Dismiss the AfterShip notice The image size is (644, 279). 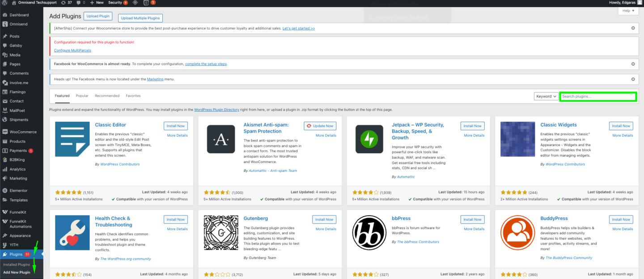633,28
